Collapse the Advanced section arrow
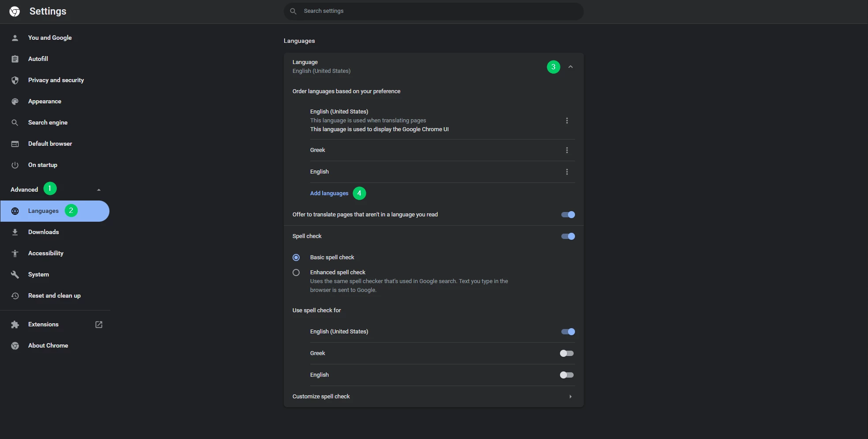The height and width of the screenshot is (439, 868). tap(99, 190)
